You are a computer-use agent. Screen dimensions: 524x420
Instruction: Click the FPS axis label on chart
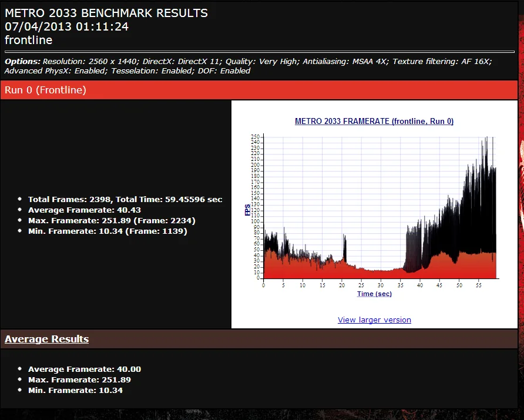click(248, 210)
